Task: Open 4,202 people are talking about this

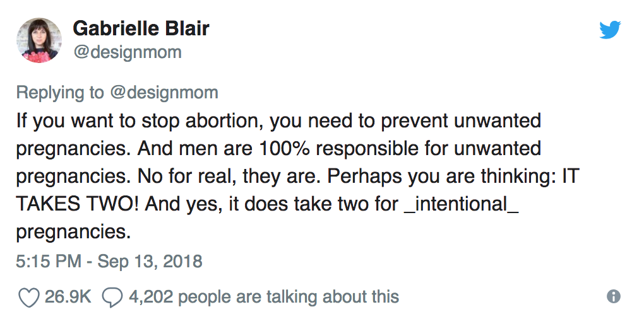Action: click(x=264, y=296)
